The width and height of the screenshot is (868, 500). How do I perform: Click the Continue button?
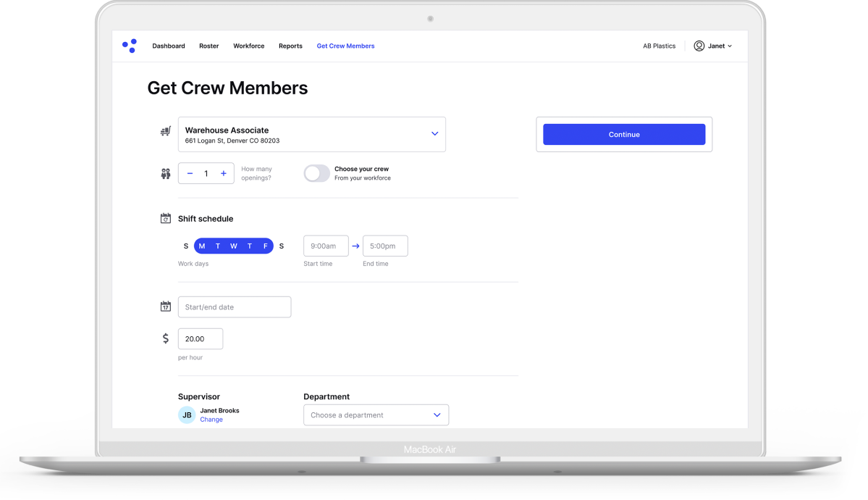click(624, 134)
